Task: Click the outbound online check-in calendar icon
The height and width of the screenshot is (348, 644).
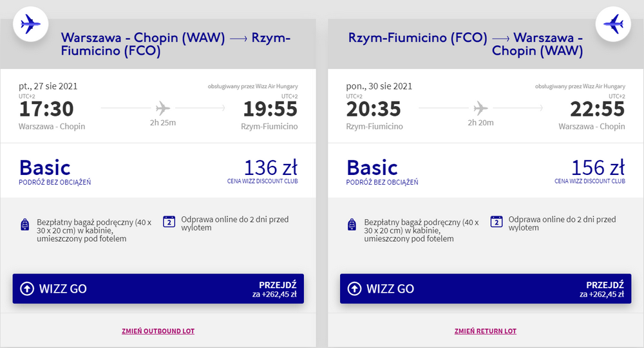Action: click(169, 222)
